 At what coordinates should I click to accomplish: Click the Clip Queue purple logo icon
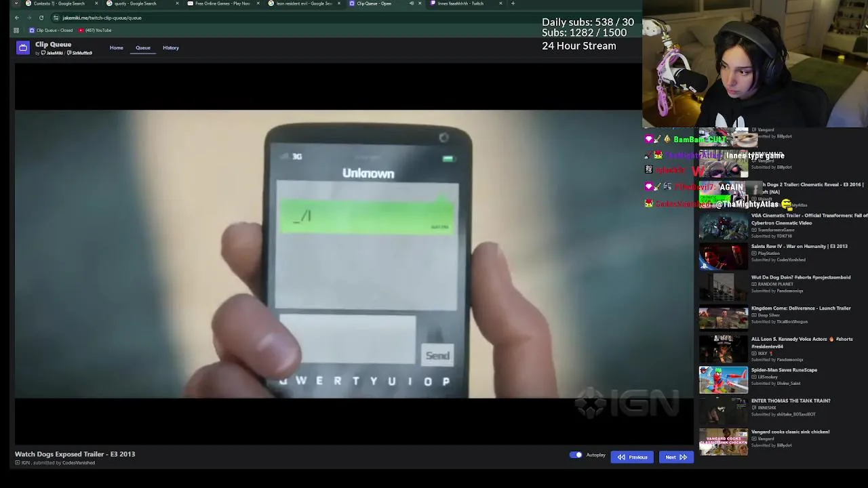pos(23,47)
